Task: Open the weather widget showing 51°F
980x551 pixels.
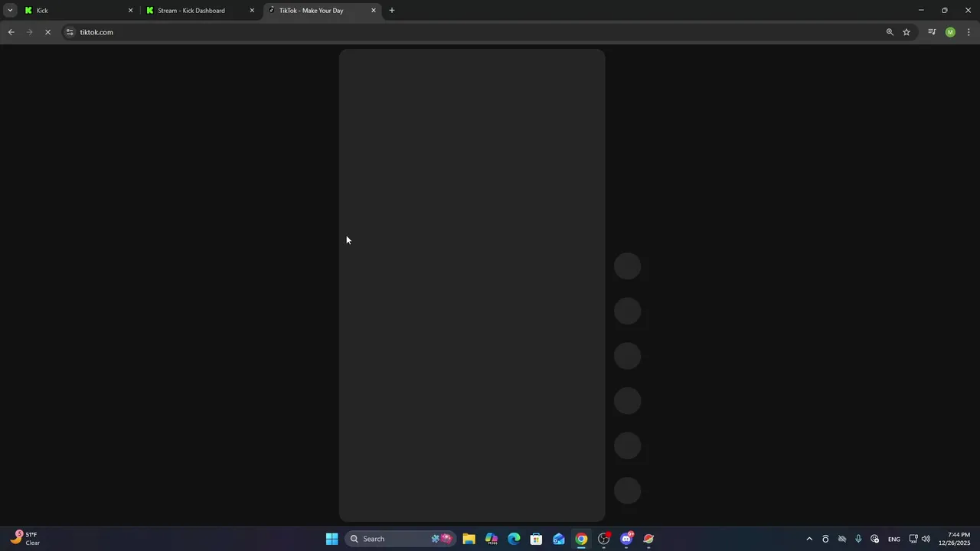Action: click(x=25, y=539)
